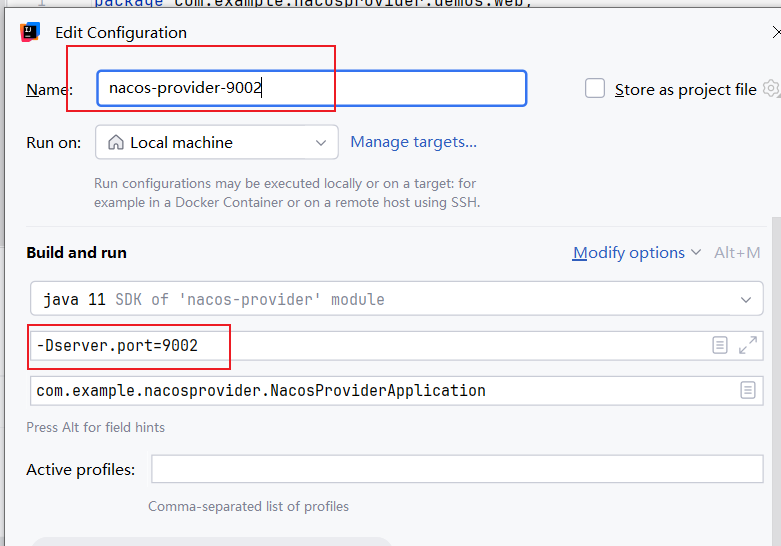
Task: Focus the -Dserver.port=9002 VM options field
Action: click(370, 346)
